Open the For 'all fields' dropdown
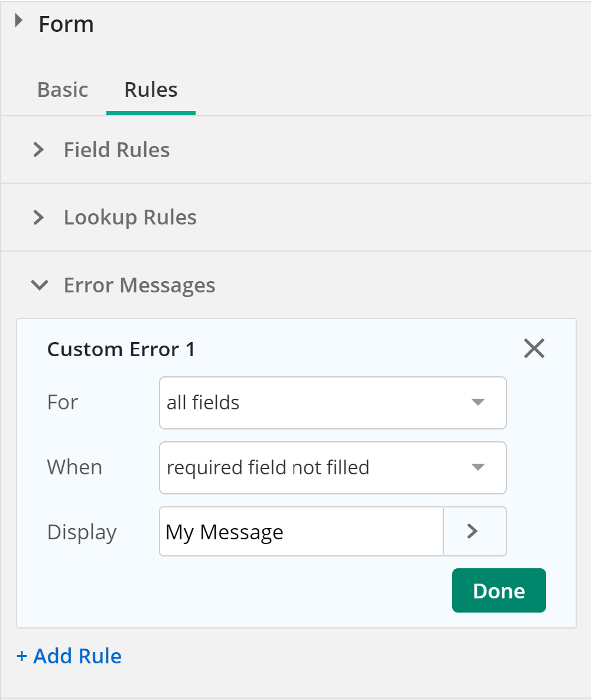 click(x=333, y=403)
